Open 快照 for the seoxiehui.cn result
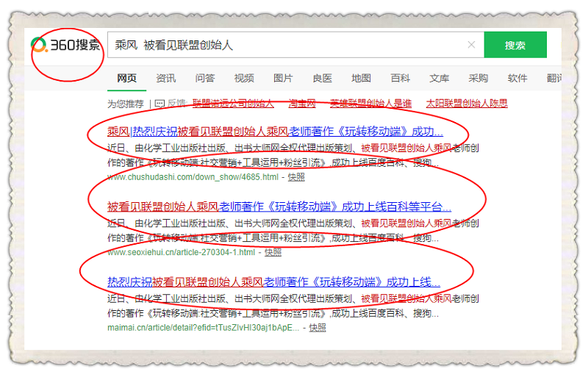Screen dimensions: 588x380 (x=273, y=252)
